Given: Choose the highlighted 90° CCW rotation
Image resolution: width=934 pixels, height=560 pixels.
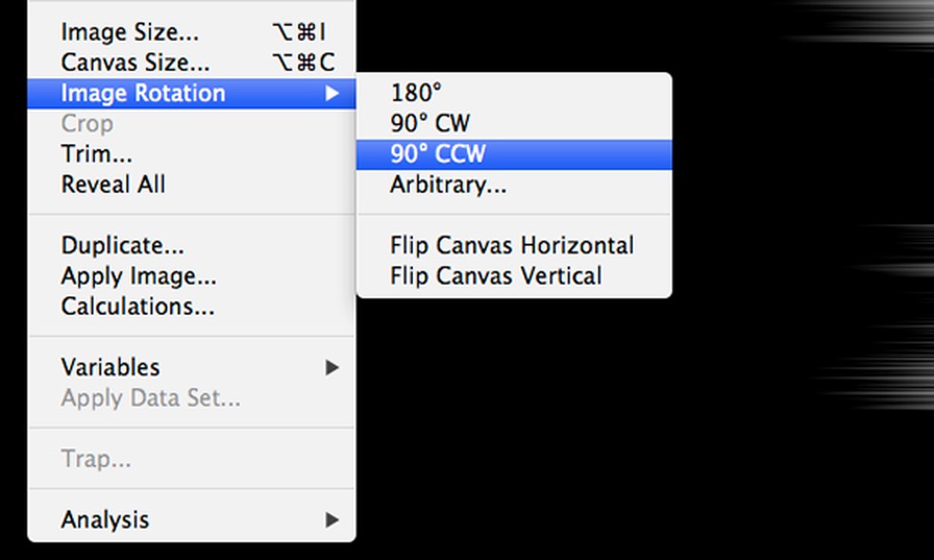Looking at the screenshot, I should pyautogui.click(x=438, y=154).
